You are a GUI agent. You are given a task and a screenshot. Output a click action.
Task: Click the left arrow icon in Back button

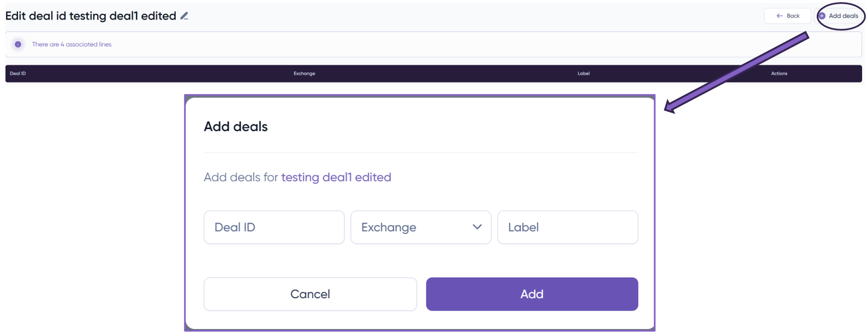point(780,16)
